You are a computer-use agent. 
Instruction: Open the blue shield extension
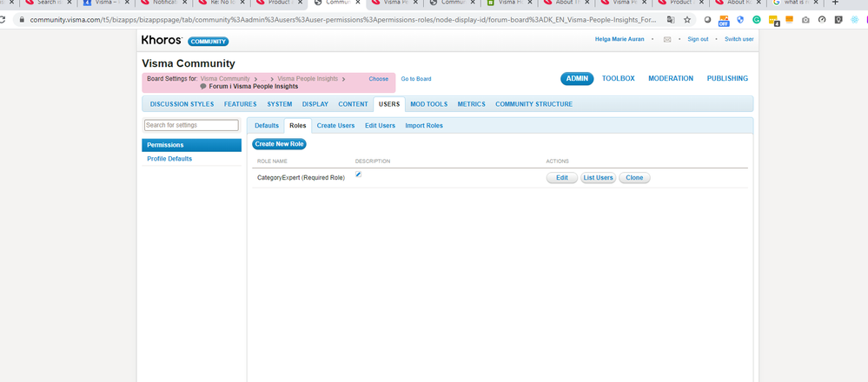[x=740, y=20]
